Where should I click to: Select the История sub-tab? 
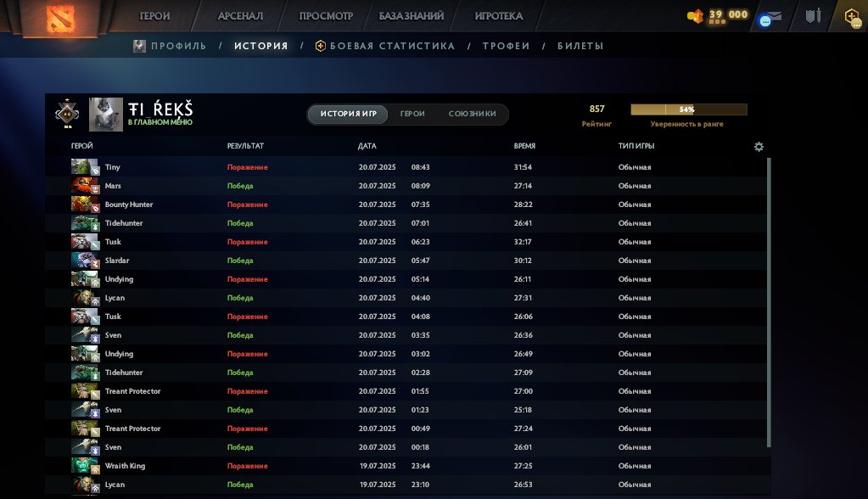261,46
